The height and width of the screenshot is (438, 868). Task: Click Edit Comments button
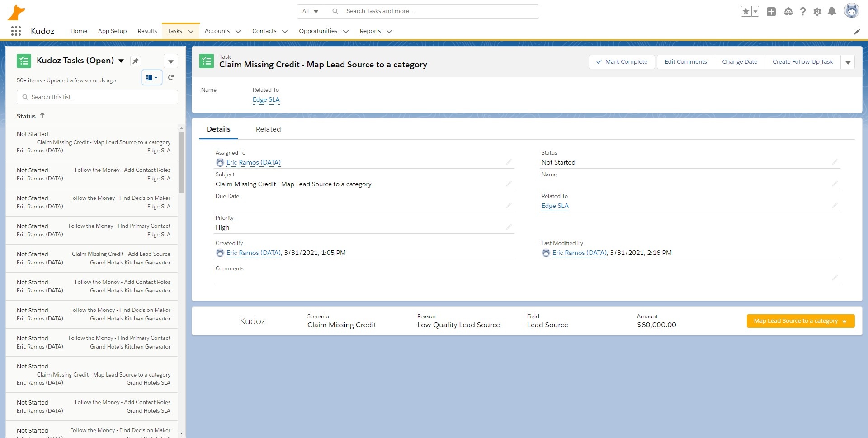686,62
